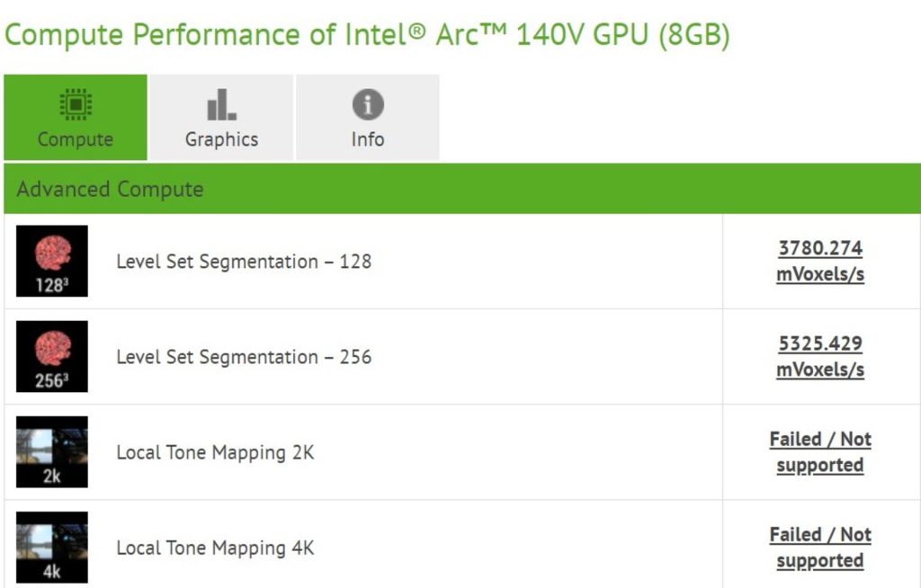Open the Graphics tab label
The image size is (921, 588).
[x=221, y=139]
